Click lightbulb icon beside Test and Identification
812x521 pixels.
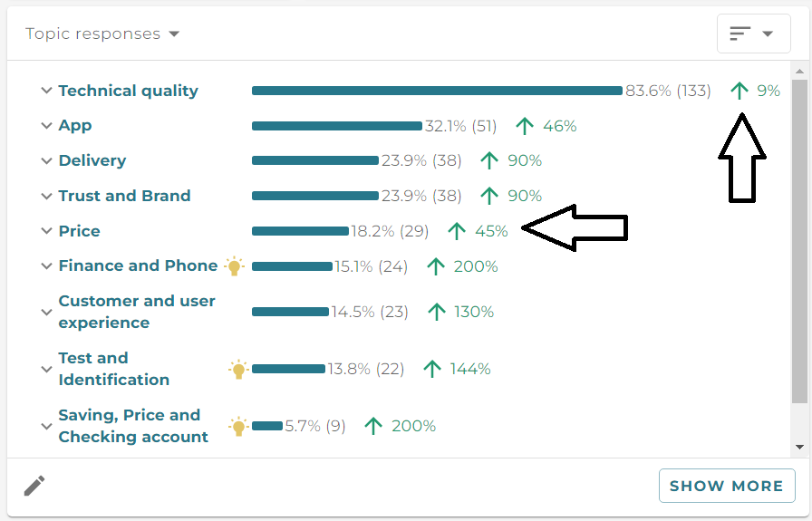pos(238,370)
